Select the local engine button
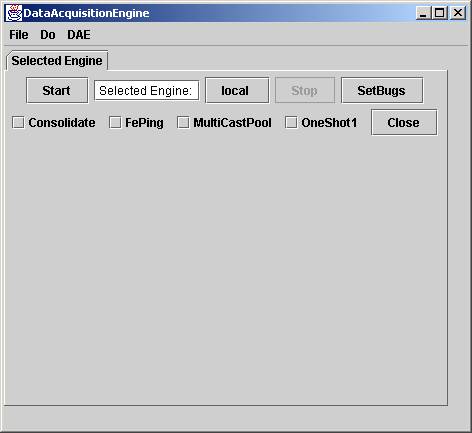Screen dimensions: 472x433 point(237,90)
